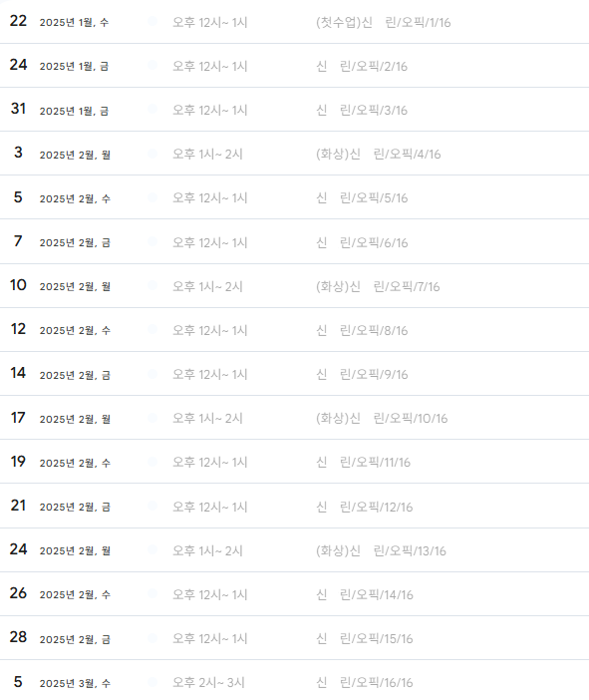Click the February 10 date number
The width and height of the screenshot is (589, 700).
point(18,285)
